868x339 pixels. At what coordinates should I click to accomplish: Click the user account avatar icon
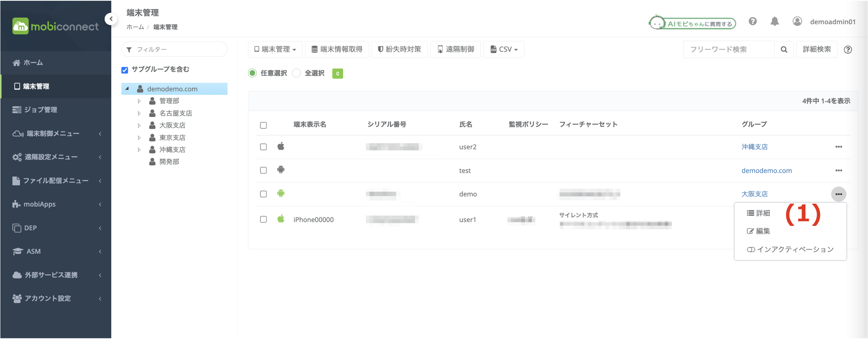(x=797, y=21)
